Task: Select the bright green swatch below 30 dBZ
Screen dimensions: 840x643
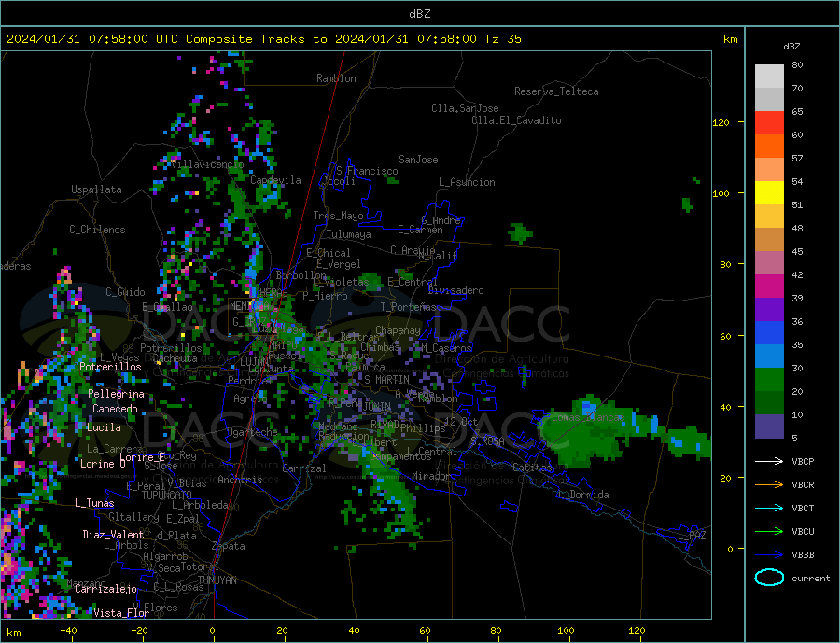Action: [769, 380]
